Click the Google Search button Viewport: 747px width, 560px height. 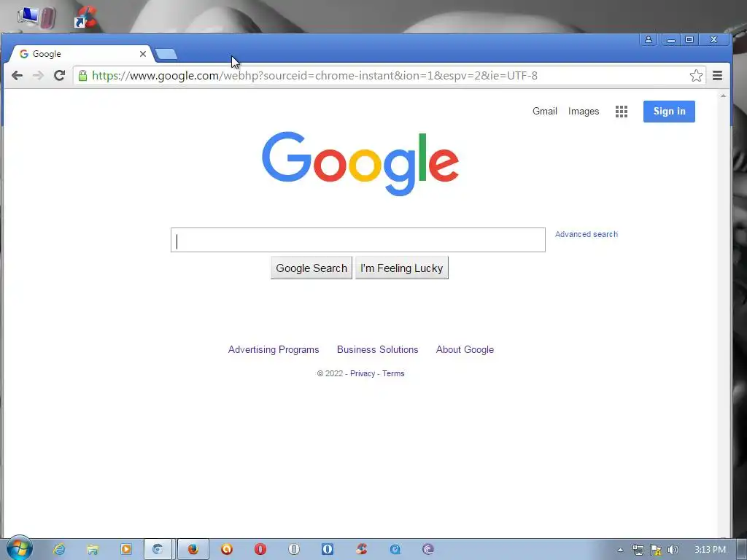(x=311, y=268)
